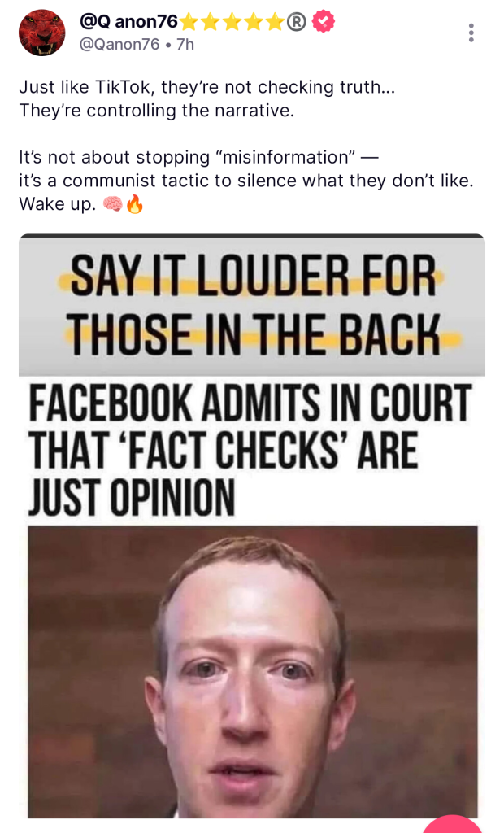This screenshot has width=504, height=833.
Task: Open the @Qanon76 handle link
Action: tap(119, 44)
